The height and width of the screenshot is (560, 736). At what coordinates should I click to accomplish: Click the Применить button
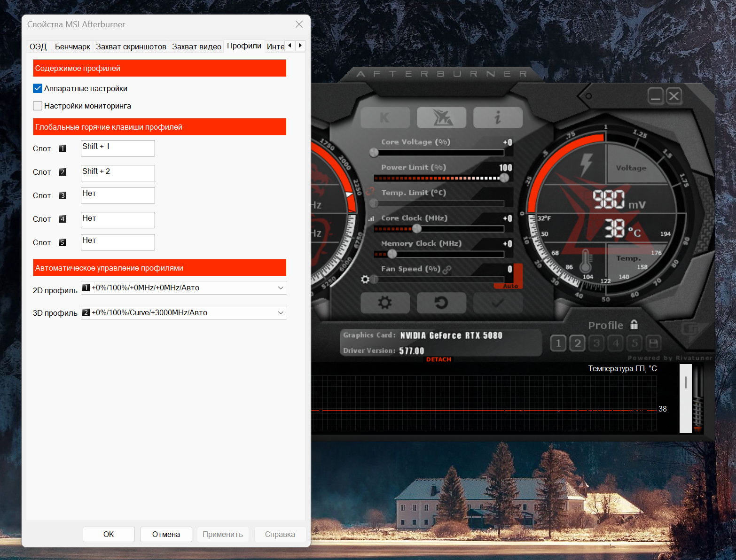(x=223, y=534)
